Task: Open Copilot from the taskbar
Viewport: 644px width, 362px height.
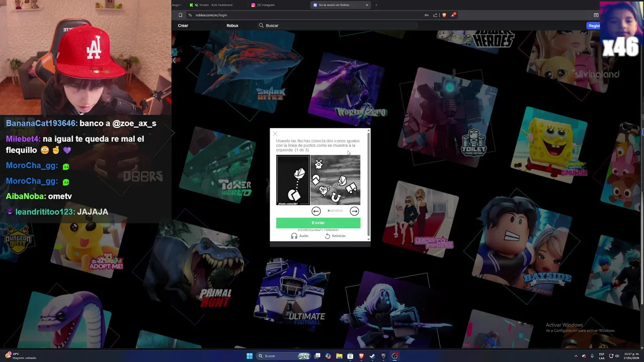Action: pos(328,356)
